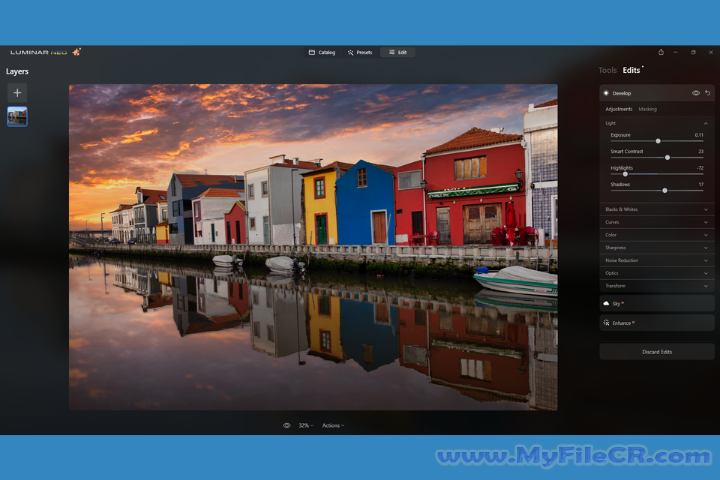This screenshot has height=480, width=720.
Task: Click the orange extras icon beside logo
Action: coord(76,52)
